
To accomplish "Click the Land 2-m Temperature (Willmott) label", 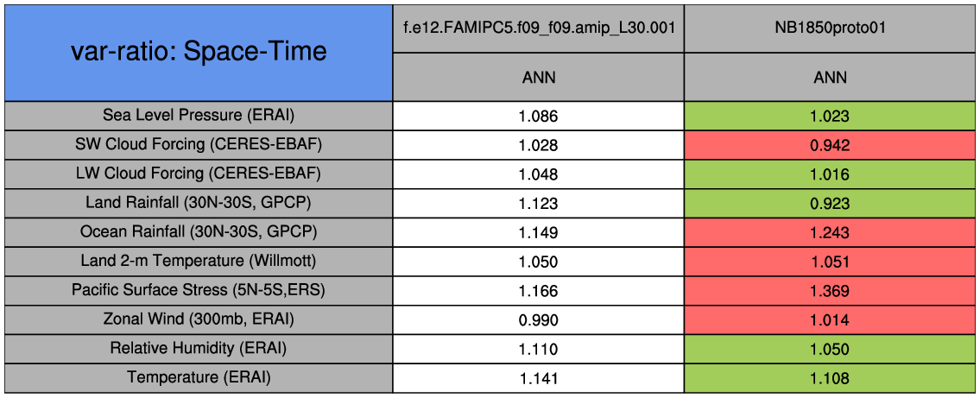I will [x=199, y=262].
